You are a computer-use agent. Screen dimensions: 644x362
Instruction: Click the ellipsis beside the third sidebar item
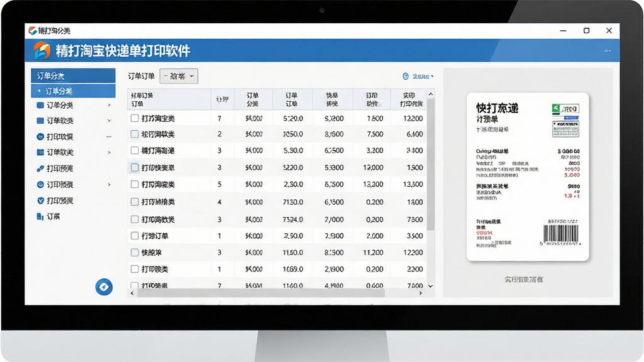[x=109, y=136]
